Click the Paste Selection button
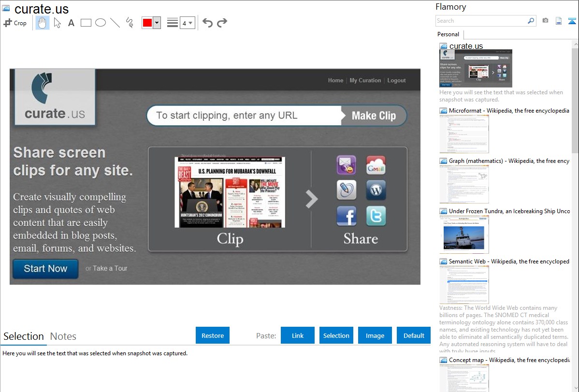Screen dimensions: 579x392 pyautogui.click(x=336, y=335)
